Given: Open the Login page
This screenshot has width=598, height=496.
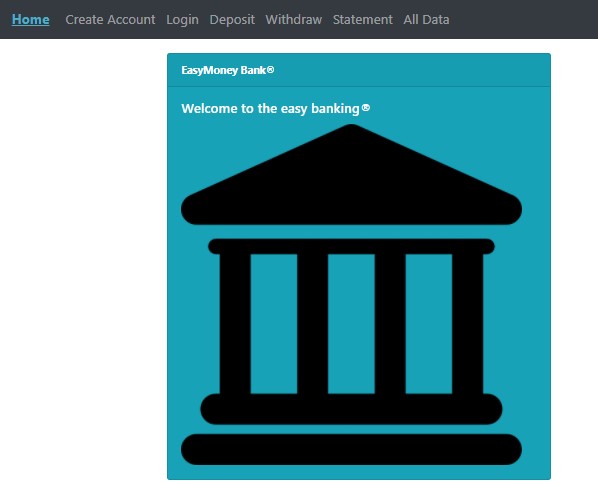Looking at the screenshot, I should point(182,19).
